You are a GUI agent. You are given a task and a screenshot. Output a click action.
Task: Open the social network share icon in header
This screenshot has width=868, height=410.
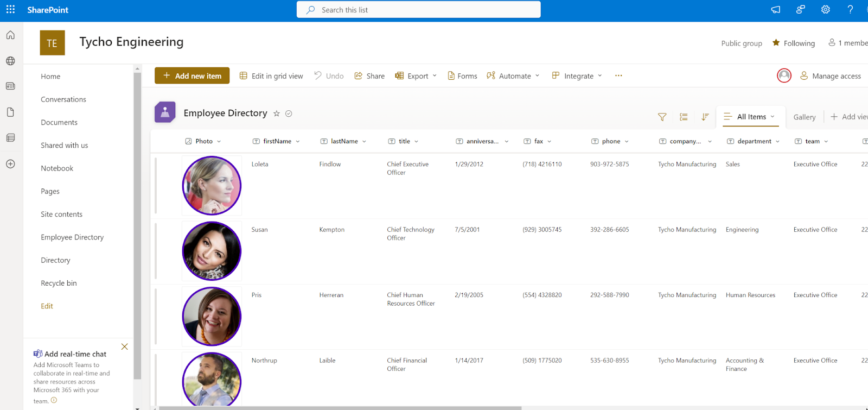point(801,10)
